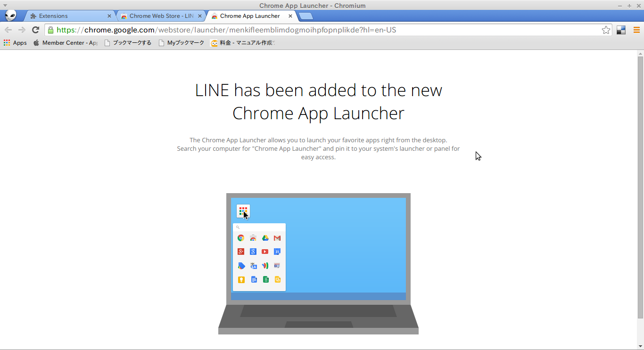This screenshot has width=644, height=350.
Task: Click the forward navigation arrow
Action: 22,30
